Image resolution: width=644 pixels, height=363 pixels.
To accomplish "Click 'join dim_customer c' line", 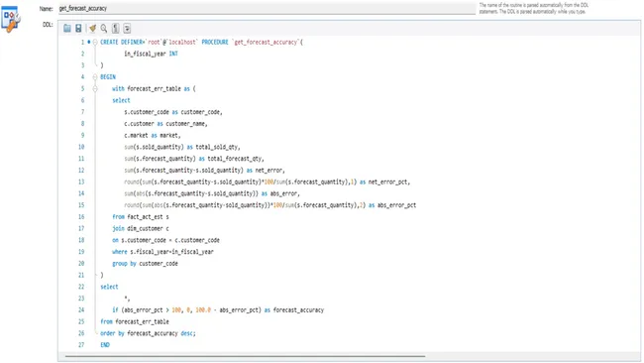I will click(x=141, y=228).
